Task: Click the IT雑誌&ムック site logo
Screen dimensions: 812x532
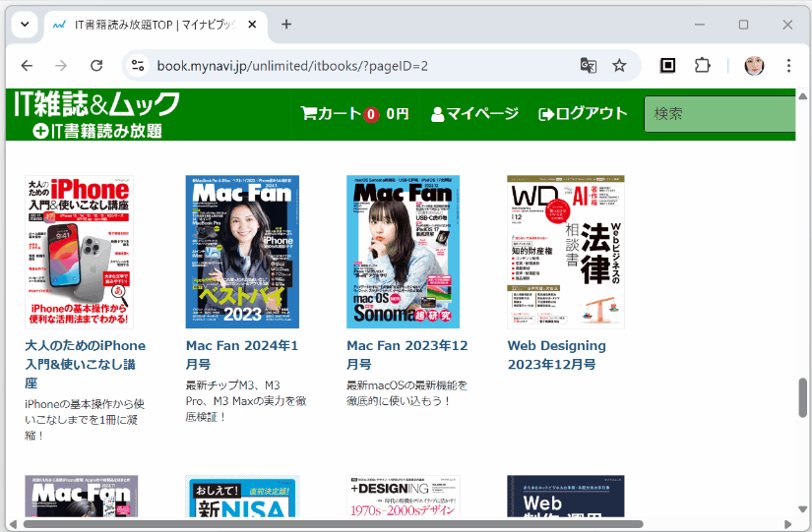Action: click(x=96, y=103)
